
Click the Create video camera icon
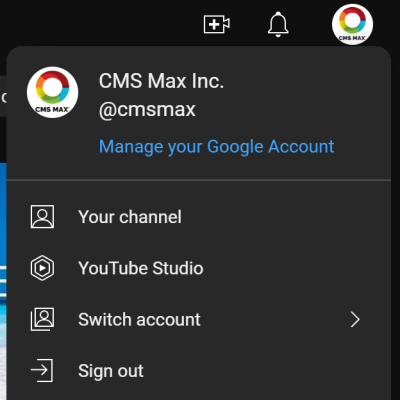[217, 24]
